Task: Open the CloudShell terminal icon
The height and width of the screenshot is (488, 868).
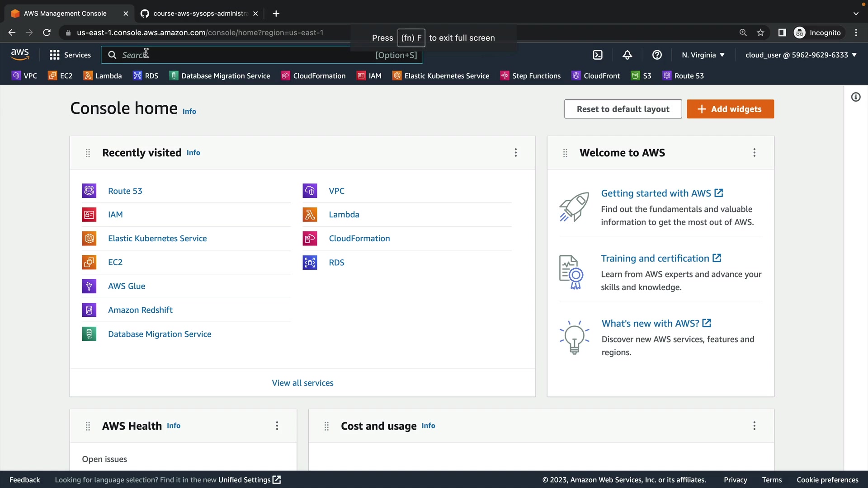Action: pyautogui.click(x=598, y=55)
